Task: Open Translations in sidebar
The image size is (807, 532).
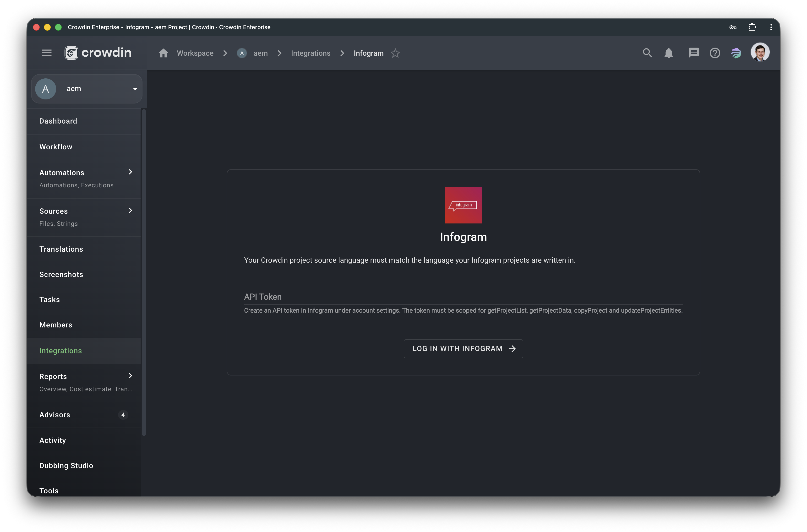Action: [x=84, y=249]
